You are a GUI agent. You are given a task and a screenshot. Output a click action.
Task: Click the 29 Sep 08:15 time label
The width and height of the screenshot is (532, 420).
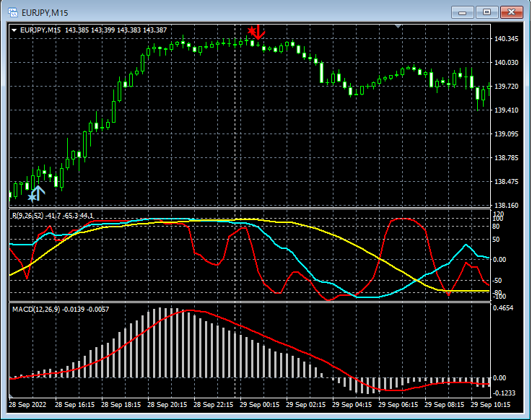point(444,405)
